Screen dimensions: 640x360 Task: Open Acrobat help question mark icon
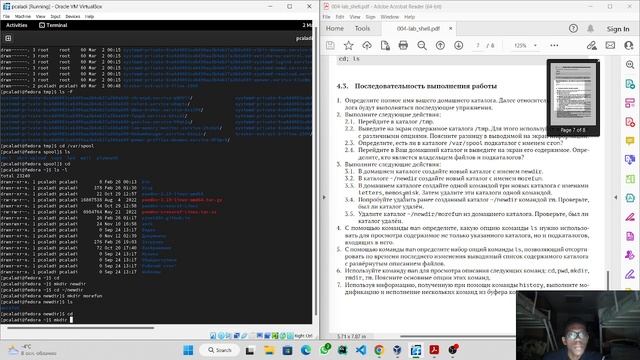(x=573, y=29)
